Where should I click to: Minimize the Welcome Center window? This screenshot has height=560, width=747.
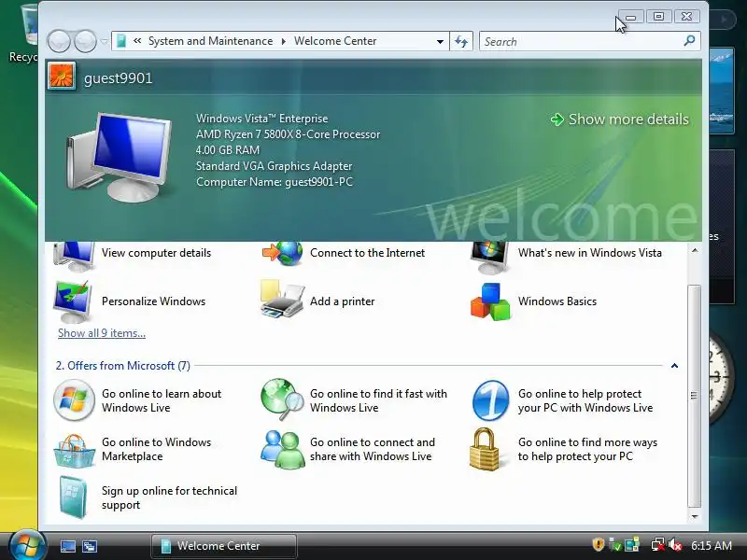pyautogui.click(x=631, y=17)
